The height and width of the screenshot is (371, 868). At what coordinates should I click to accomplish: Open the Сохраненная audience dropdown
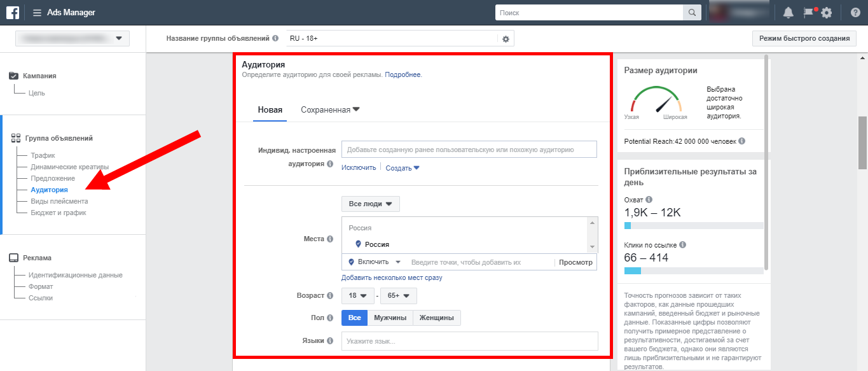pos(330,109)
